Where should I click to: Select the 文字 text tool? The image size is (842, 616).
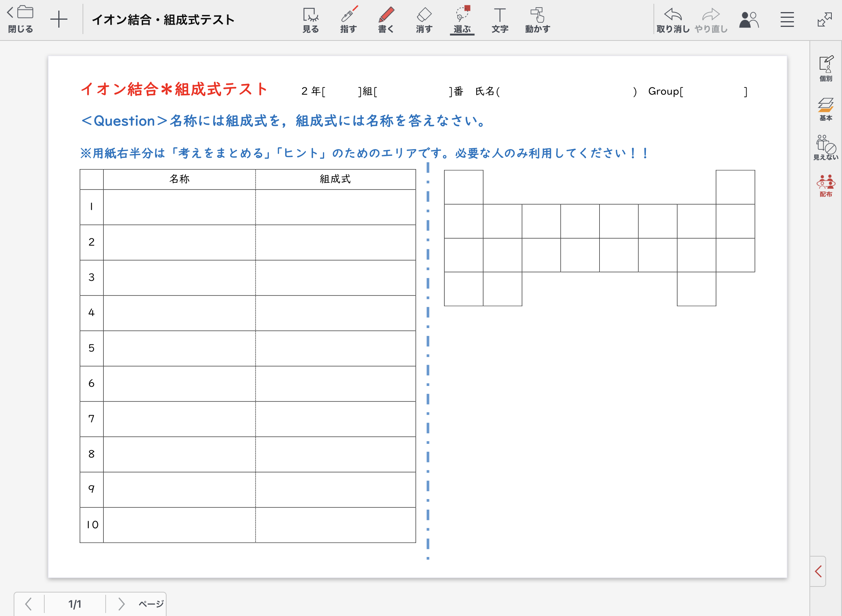tap(500, 20)
